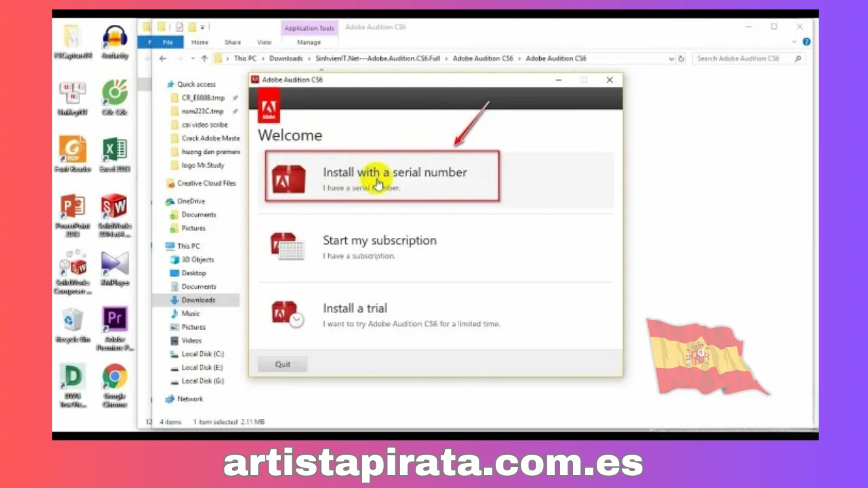Open the Share ribbon tab
This screenshot has height=488, width=868.
pos(233,42)
